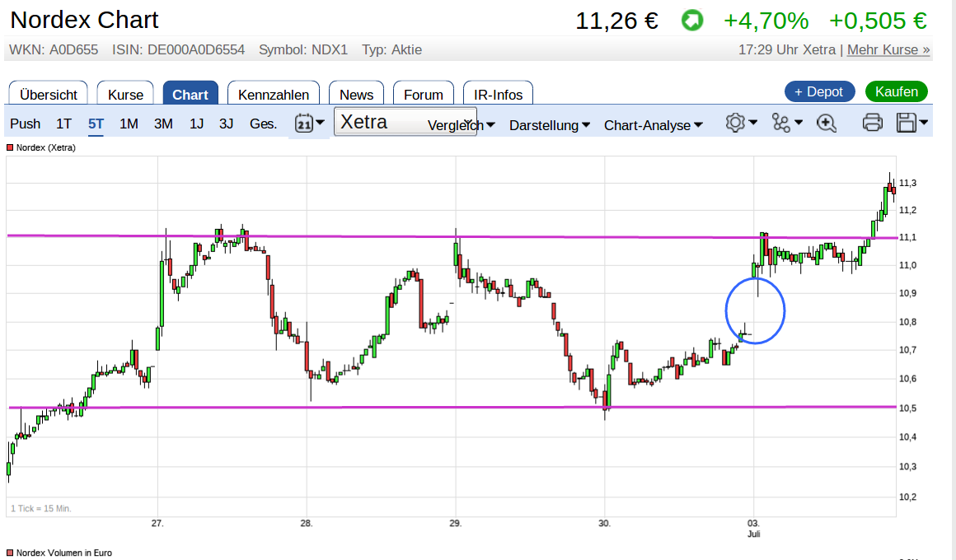Click the ISIN DE000A0D6554 text
The width and height of the screenshot is (956, 560).
tap(178, 50)
